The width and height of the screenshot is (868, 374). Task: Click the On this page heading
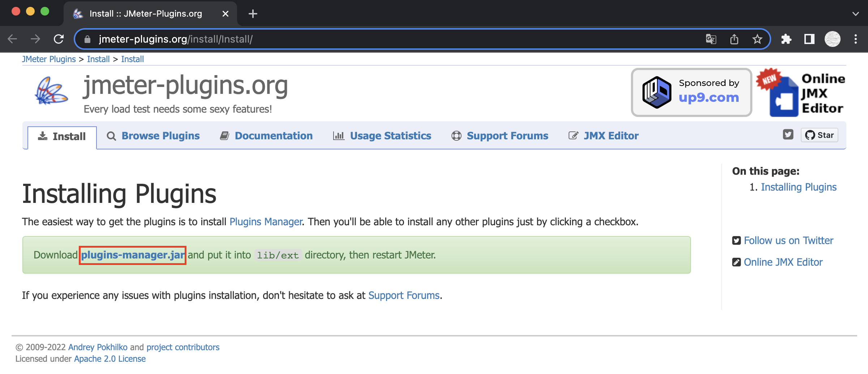coord(766,171)
